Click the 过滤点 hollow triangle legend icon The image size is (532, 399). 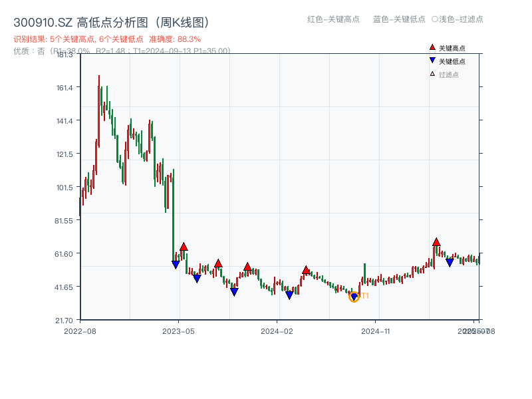(432, 72)
